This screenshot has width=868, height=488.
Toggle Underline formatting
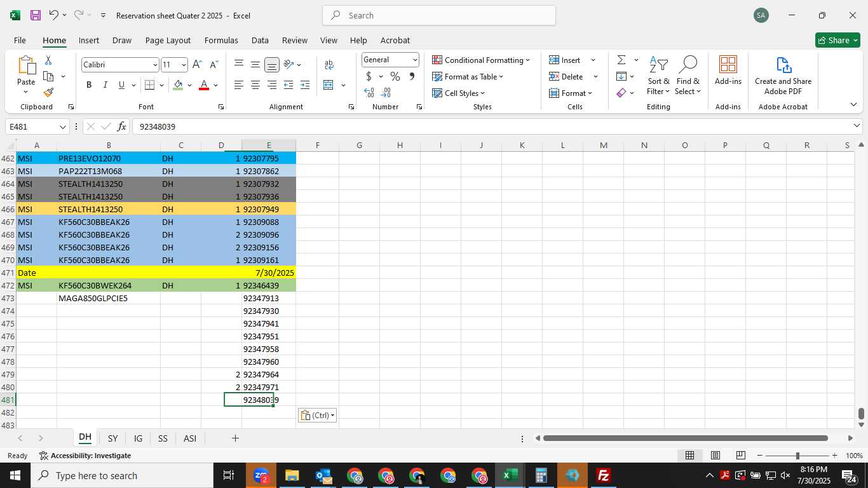121,85
